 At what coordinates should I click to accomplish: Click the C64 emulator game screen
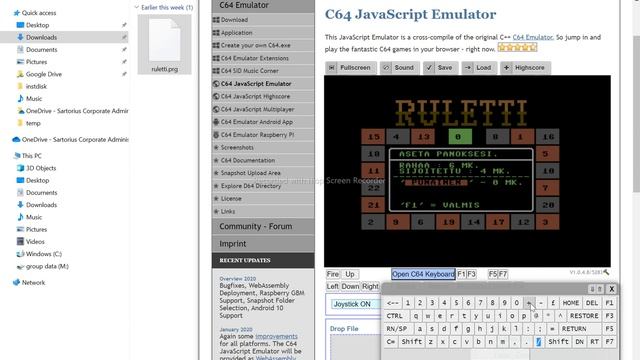coord(467,171)
